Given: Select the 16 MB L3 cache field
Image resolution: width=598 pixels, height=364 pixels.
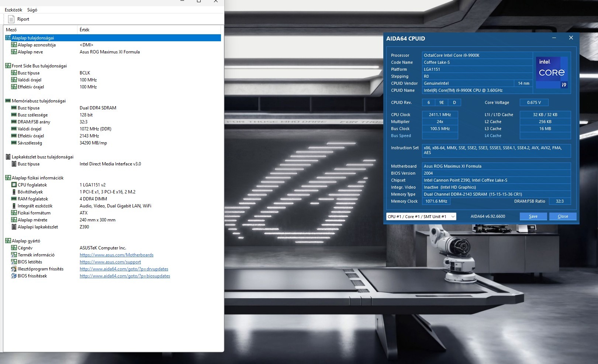Looking at the screenshot, I should pyautogui.click(x=545, y=129).
